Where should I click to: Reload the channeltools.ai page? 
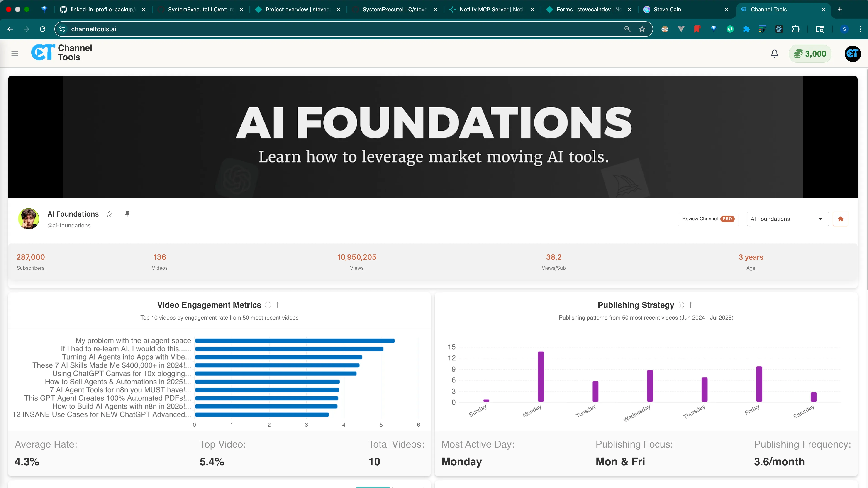42,29
